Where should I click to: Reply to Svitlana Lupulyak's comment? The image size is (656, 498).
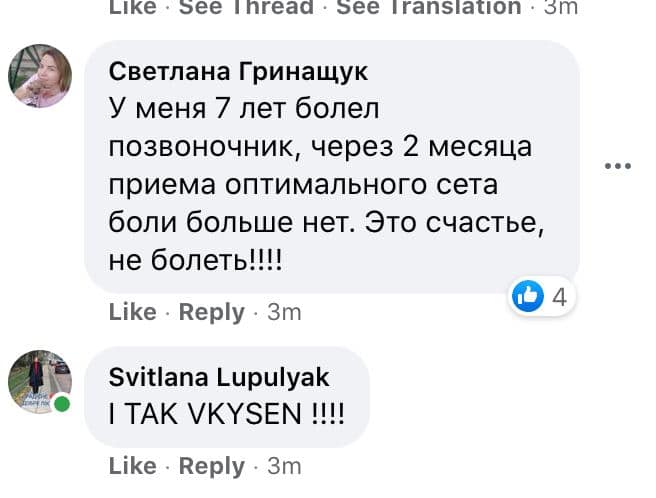click(x=211, y=466)
